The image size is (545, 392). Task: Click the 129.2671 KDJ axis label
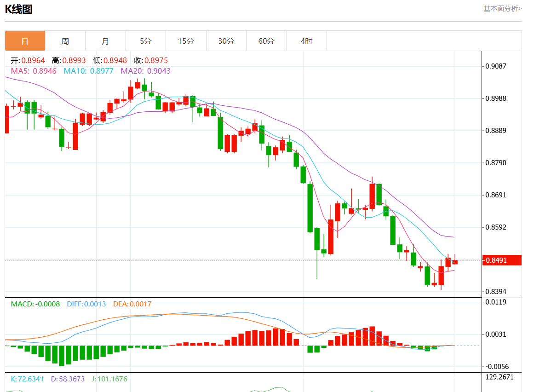tap(499, 377)
